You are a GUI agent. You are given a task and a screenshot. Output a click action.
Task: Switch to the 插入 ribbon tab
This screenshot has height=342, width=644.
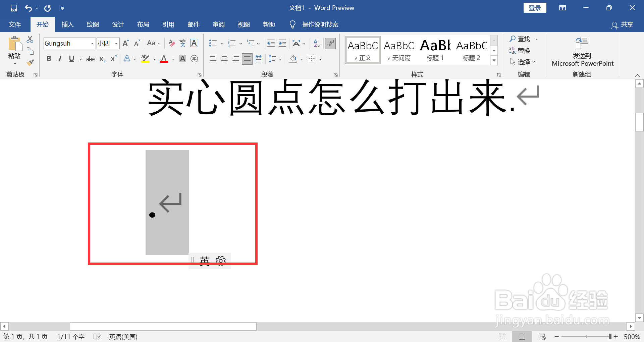67,24
